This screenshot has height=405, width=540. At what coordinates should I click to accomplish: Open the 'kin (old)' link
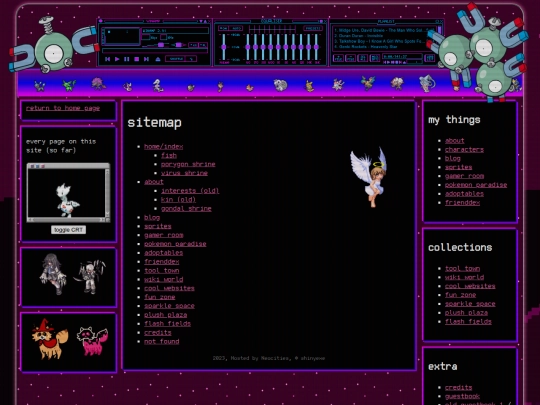coord(178,200)
